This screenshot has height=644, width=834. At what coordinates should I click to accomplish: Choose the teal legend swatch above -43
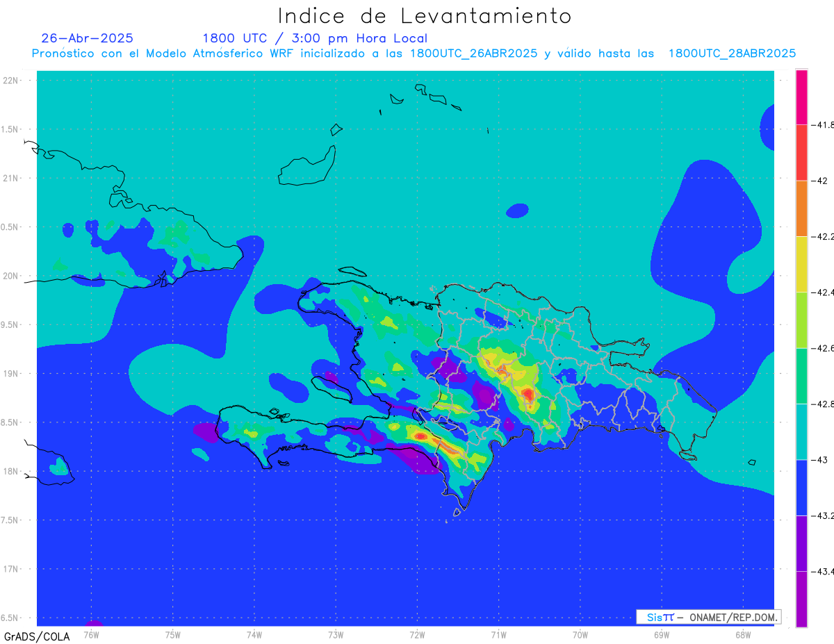point(801,431)
